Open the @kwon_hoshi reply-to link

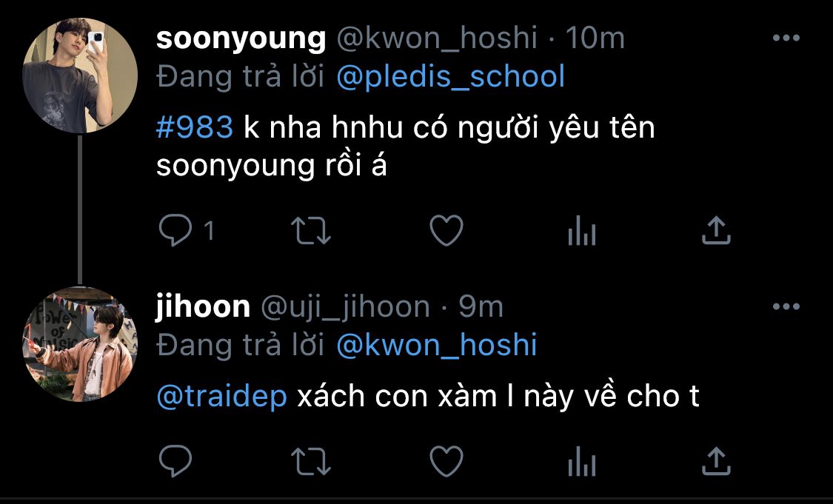pyautogui.click(x=437, y=345)
